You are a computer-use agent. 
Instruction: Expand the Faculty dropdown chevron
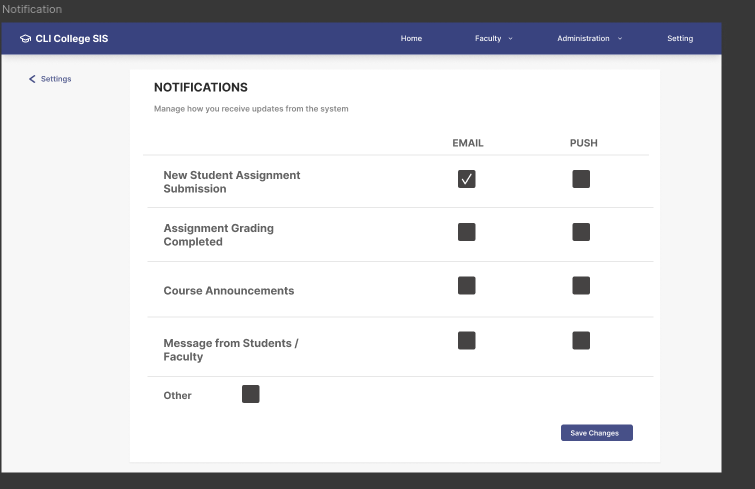(x=511, y=39)
